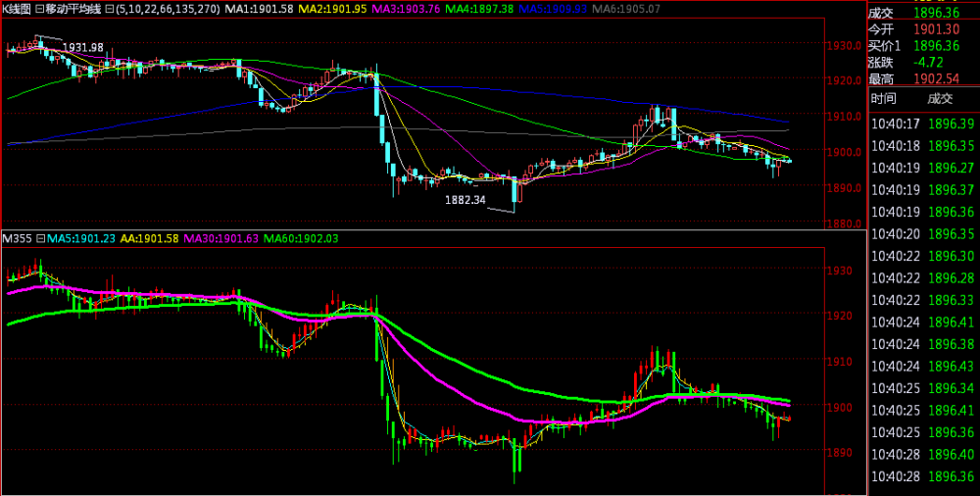The image size is (980, 496).
Task: Click the white MA1:1901.58 legend label
Action: coord(258,9)
